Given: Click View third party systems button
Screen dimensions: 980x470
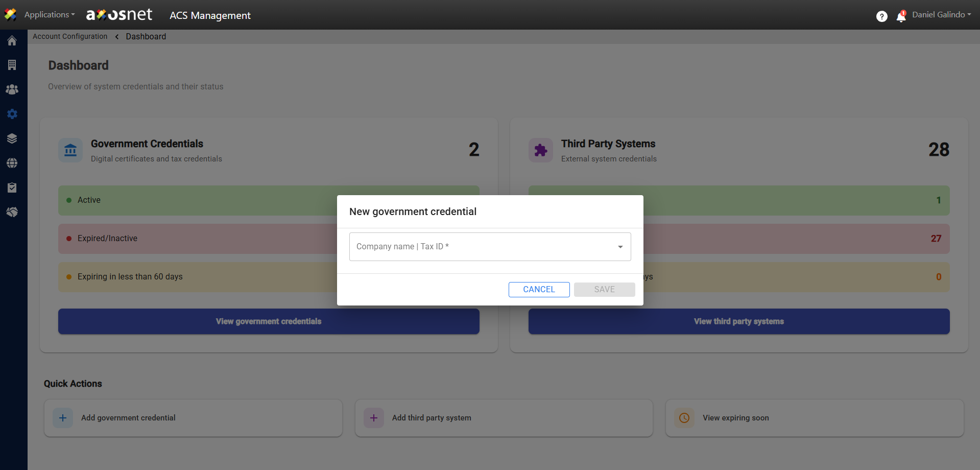Looking at the screenshot, I should [738, 321].
